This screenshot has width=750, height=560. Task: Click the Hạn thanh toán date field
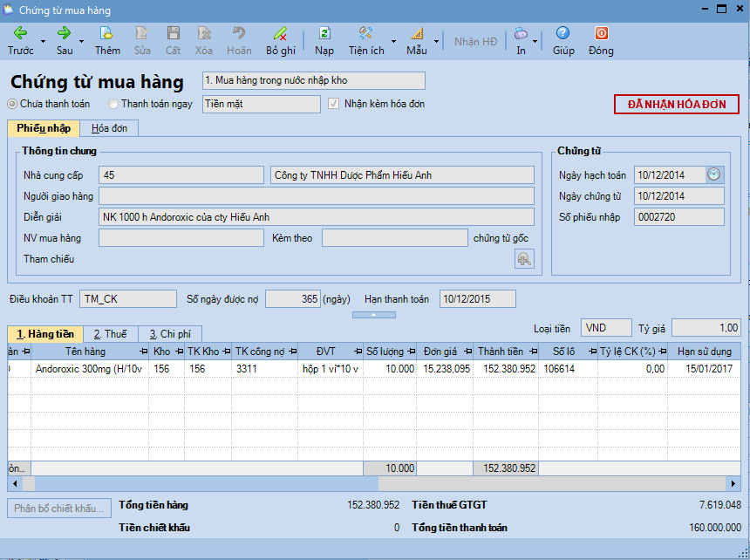(x=477, y=299)
